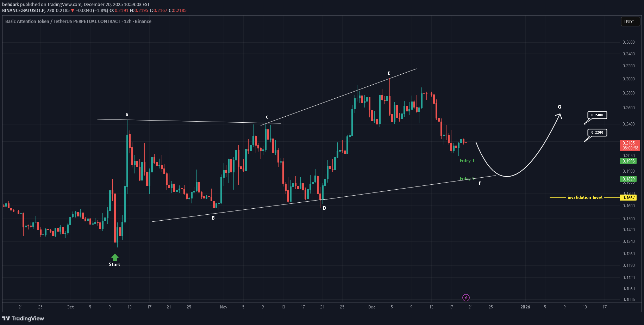Click the TradingView logo
Screen dimensions: 644x325
click(23, 319)
